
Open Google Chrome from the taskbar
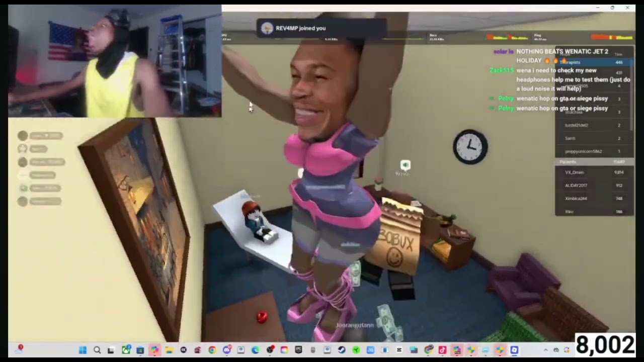(212, 350)
